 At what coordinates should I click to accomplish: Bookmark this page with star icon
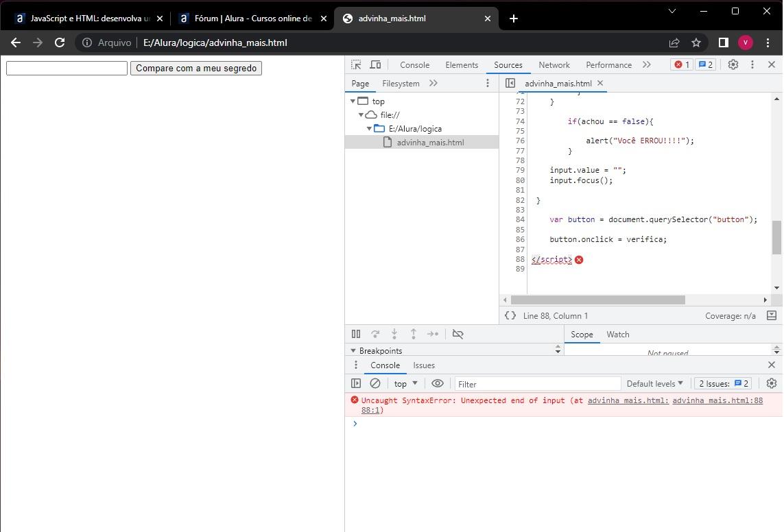[x=696, y=43]
